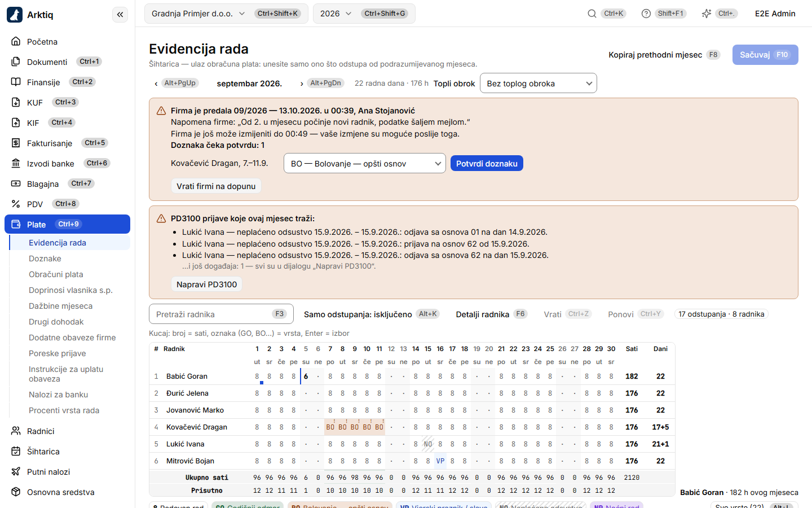Screen dimensions: 812x508
Task: Open Putni nalozi section
Action: point(67,472)
